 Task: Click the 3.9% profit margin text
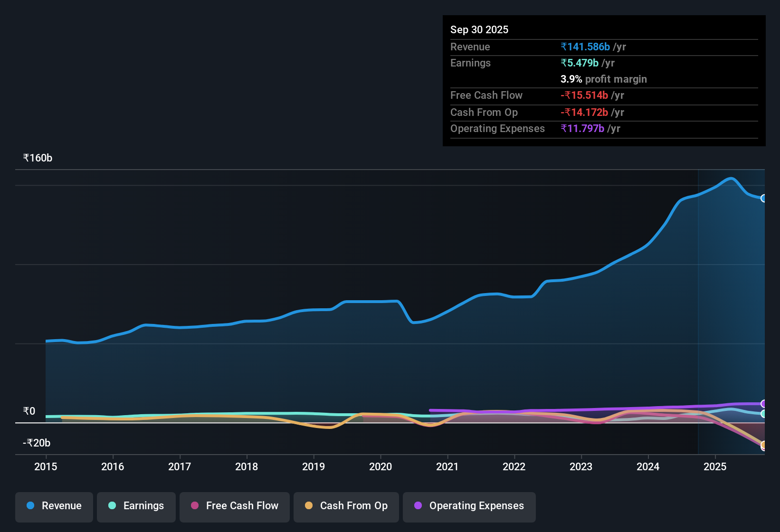coord(603,79)
